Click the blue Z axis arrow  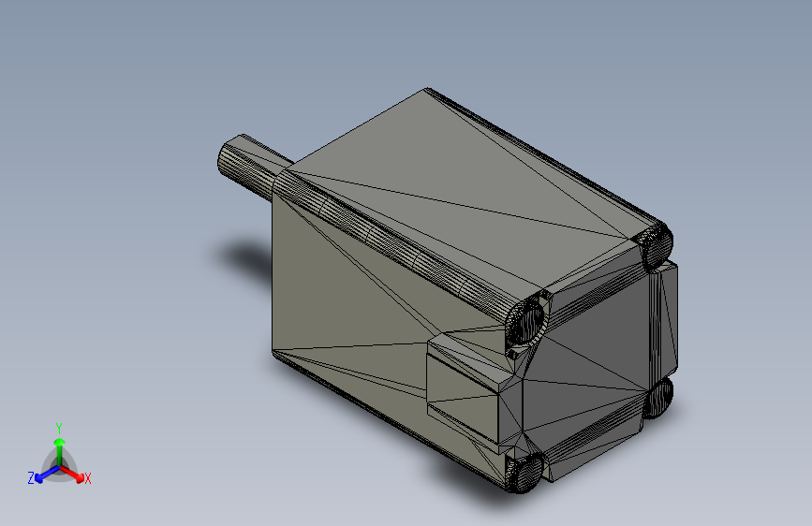coord(47,474)
